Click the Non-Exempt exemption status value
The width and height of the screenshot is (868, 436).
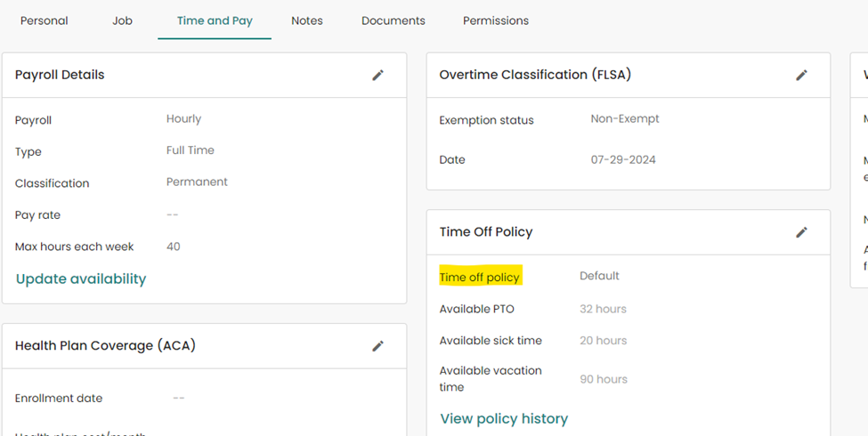click(x=625, y=118)
